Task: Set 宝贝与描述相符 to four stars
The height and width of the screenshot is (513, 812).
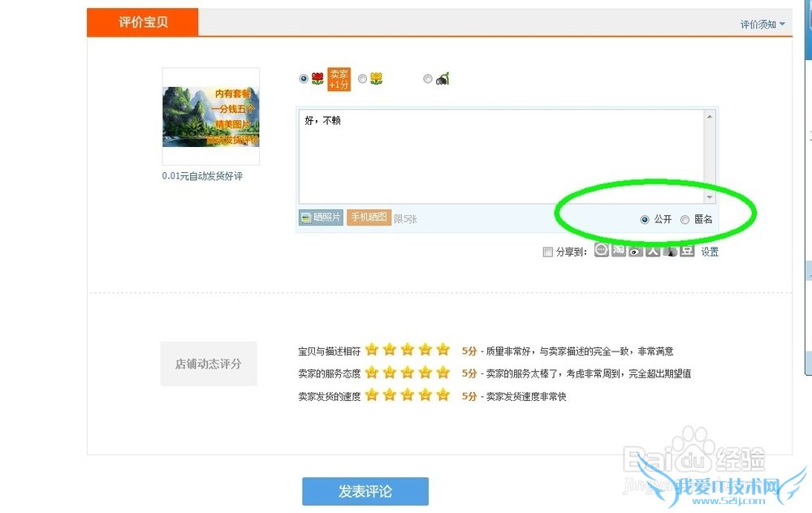Action: [425, 350]
